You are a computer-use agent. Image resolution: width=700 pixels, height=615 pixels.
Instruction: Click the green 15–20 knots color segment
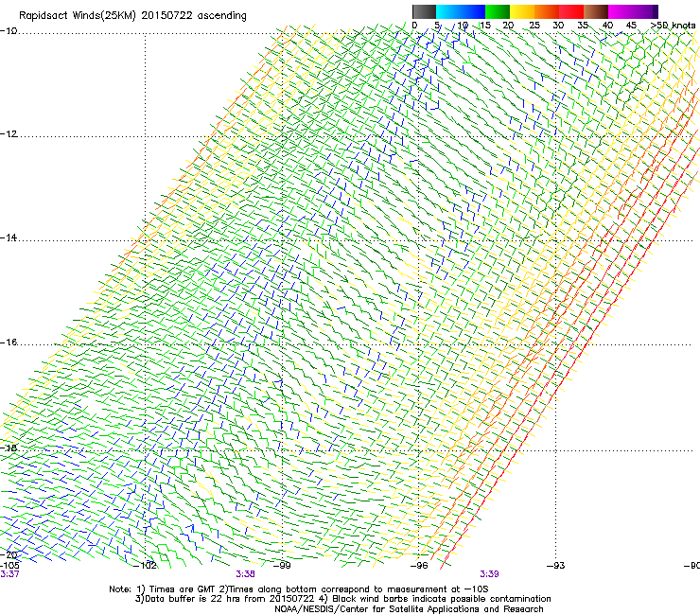pyautogui.click(x=498, y=11)
